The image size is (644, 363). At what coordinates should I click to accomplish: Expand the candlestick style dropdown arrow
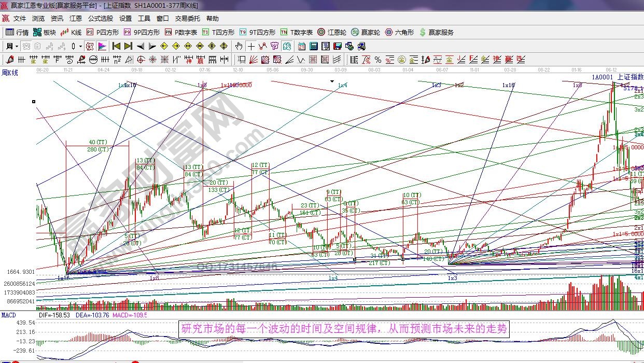[80, 46]
